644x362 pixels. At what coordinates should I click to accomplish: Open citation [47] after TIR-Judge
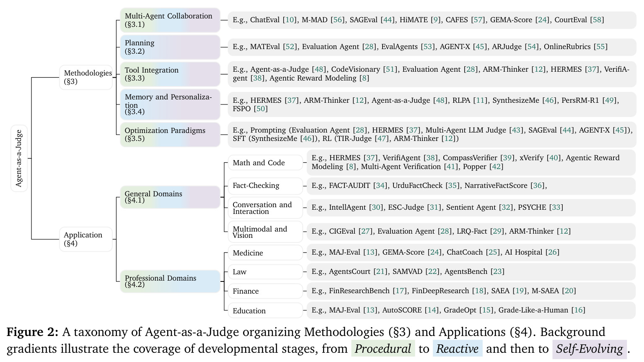pyautogui.click(x=381, y=138)
